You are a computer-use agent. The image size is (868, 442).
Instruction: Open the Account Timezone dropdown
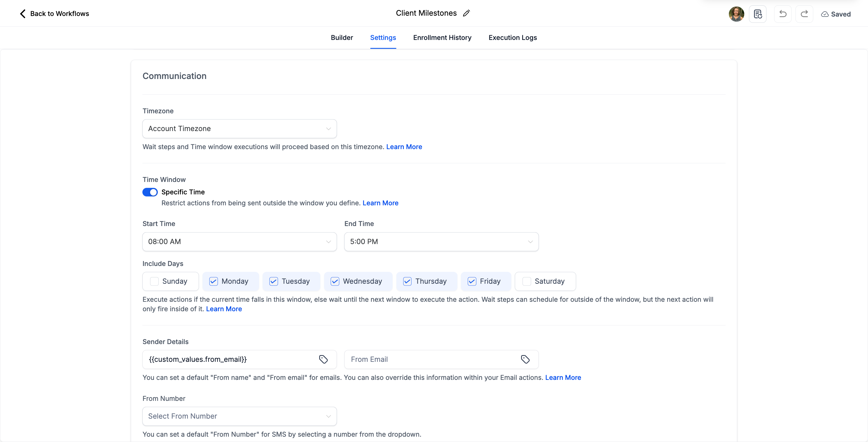tap(239, 129)
